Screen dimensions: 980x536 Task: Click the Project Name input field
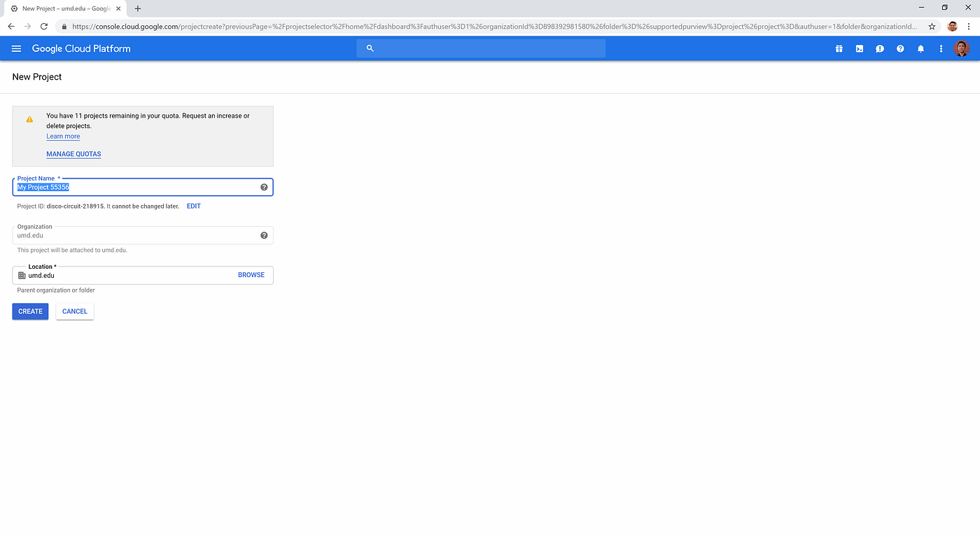(126, 187)
